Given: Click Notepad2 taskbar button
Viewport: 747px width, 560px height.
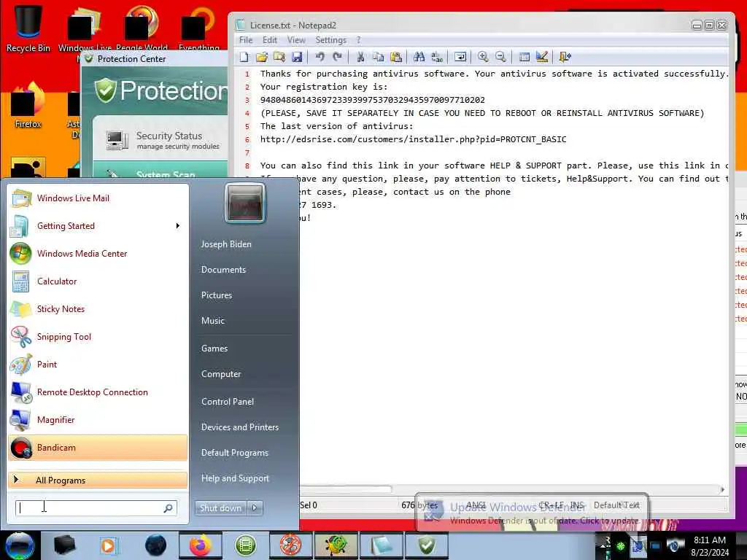Looking at the screenshot, I should [x=382, y=545].
